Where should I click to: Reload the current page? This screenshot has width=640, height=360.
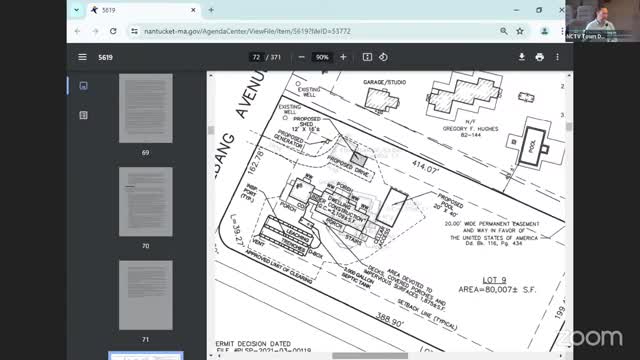113,31
